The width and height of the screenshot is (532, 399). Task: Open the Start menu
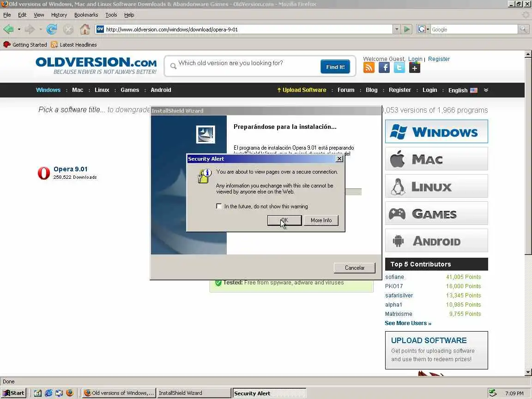[x=13, y=393]
